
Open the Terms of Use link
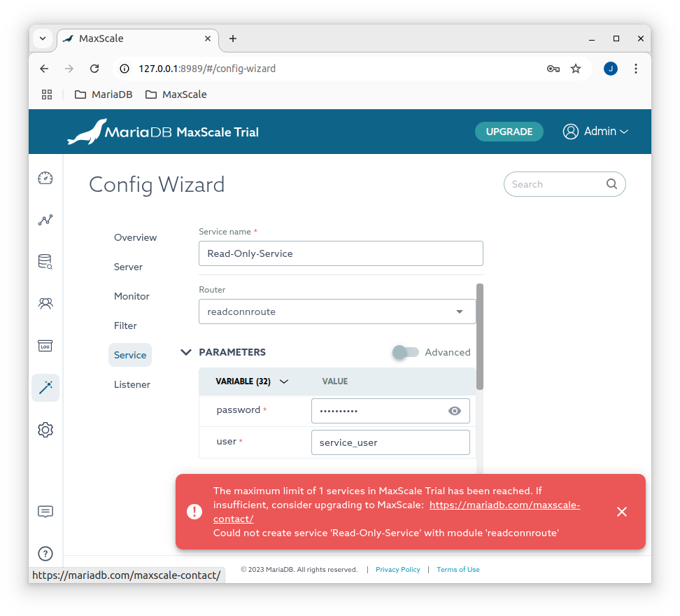[458, 570]
